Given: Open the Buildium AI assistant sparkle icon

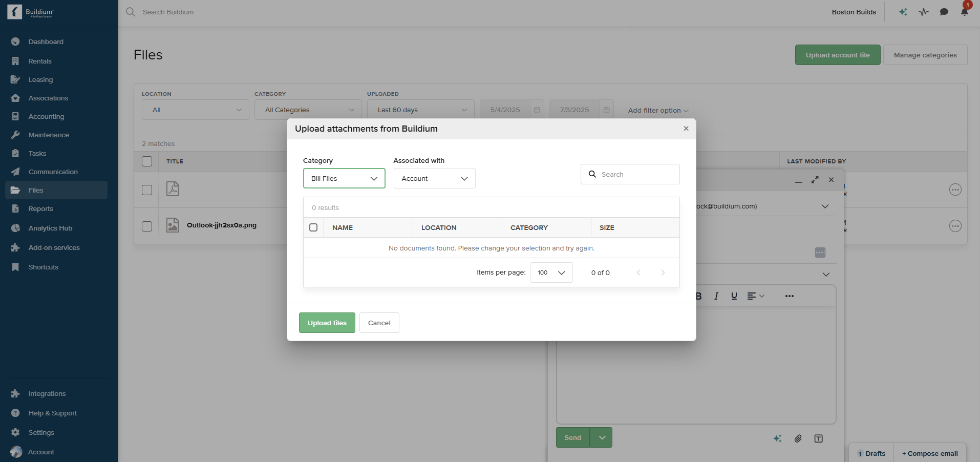Looking at the screenshot, I should [x=903, y=12].
